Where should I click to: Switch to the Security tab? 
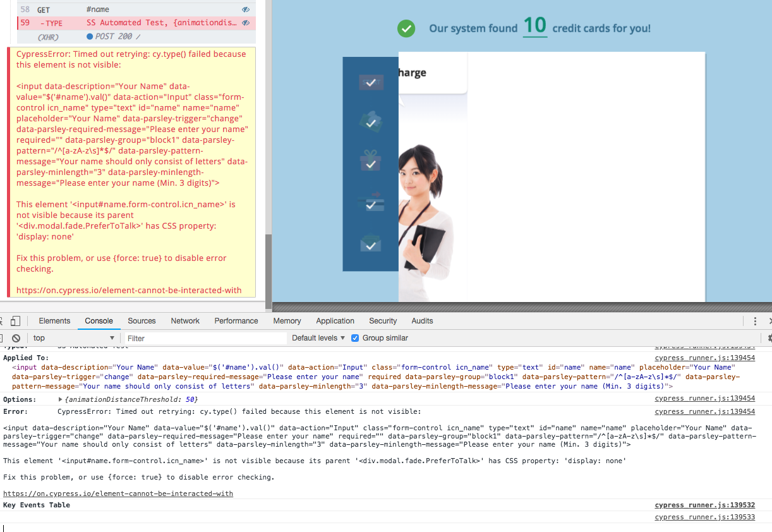pos(383,321)
